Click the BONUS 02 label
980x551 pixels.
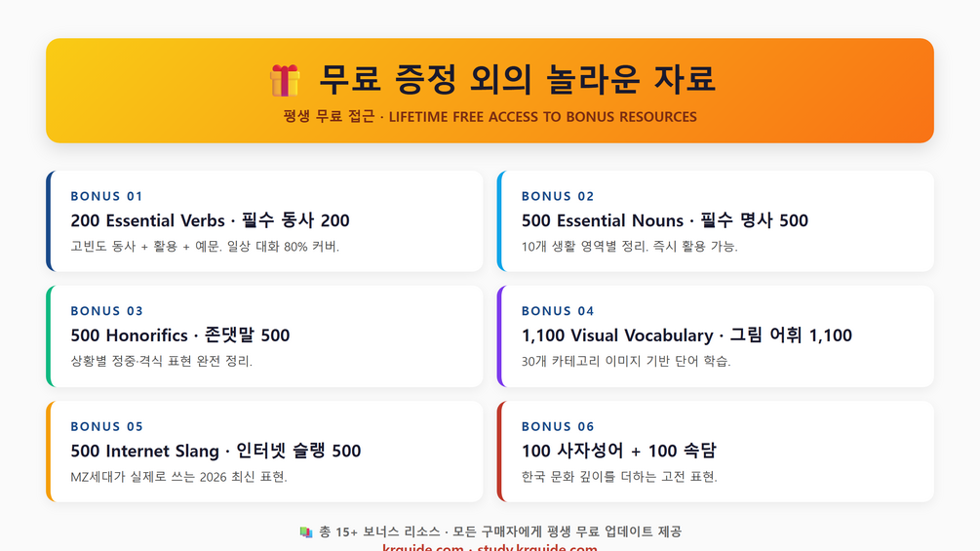558,196
